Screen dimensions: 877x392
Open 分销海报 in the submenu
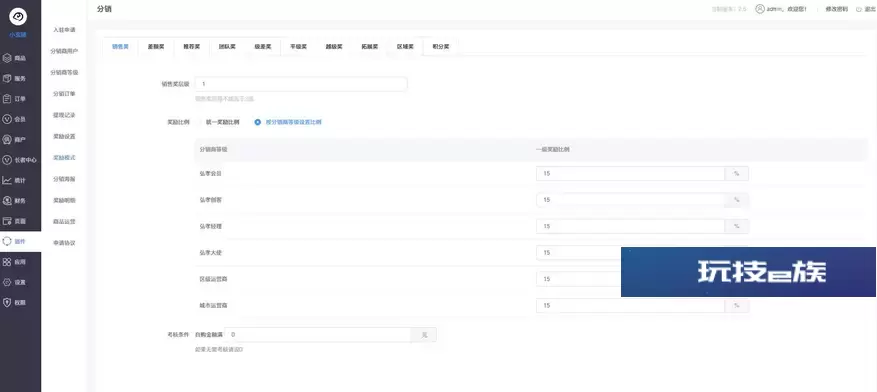64,179
